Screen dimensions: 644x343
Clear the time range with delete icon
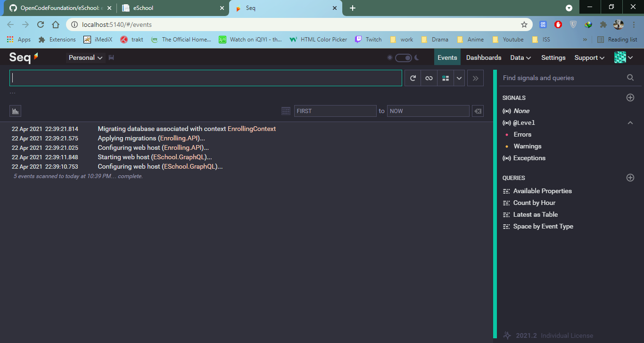[478, 111]
